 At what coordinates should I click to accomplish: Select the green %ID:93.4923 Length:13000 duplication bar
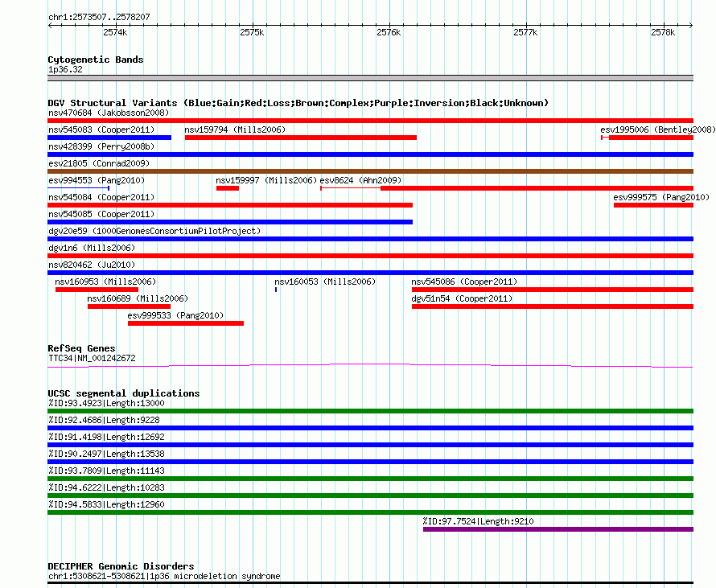[x=370, y=411]
